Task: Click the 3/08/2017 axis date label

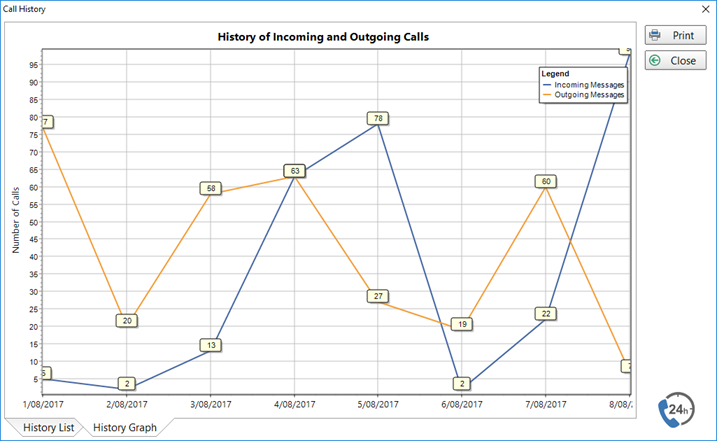Action: click(x=210, y=404)
